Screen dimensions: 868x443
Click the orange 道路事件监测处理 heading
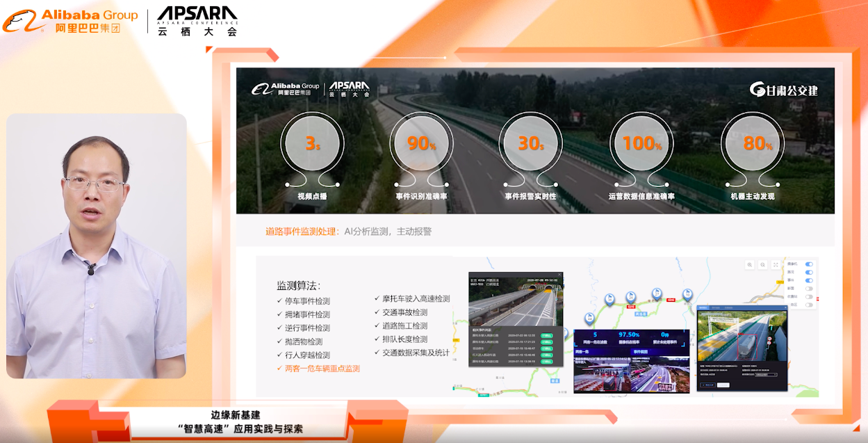(302, 232)
